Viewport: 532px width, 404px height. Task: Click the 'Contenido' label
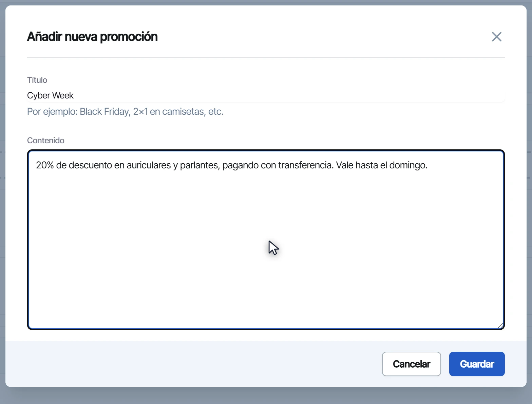pyautogui.click(x=46, y=141)
